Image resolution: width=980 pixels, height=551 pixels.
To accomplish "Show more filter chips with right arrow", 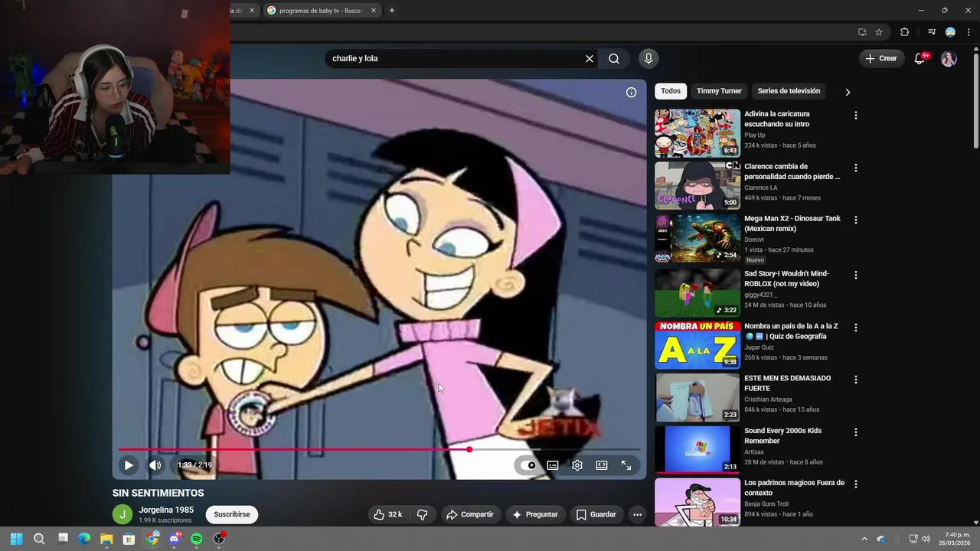I will tap(848, 92).
